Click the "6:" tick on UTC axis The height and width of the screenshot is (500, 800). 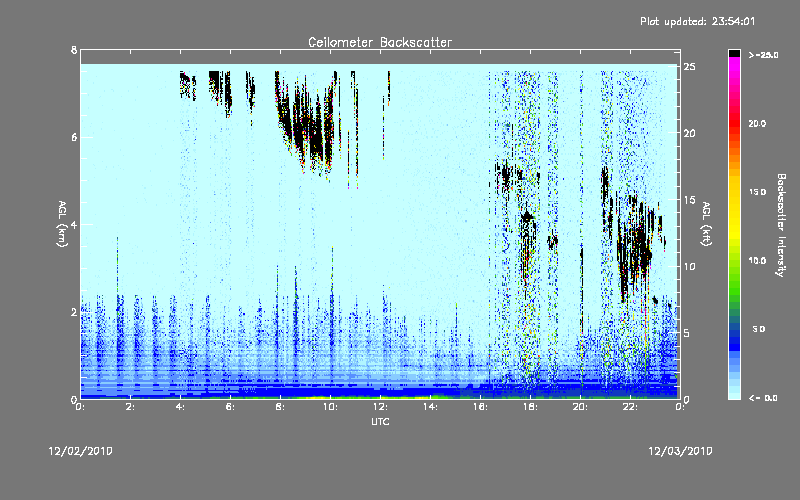230,407
